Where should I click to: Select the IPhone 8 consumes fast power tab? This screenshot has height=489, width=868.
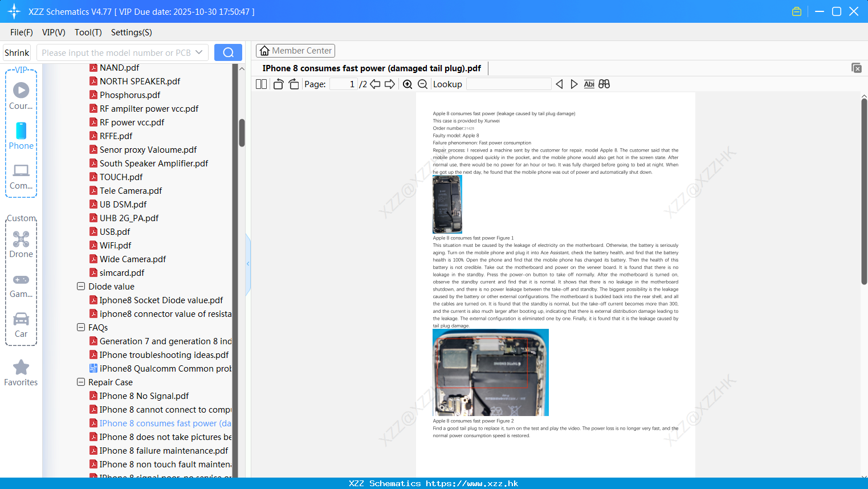click(x=372, y=68)
